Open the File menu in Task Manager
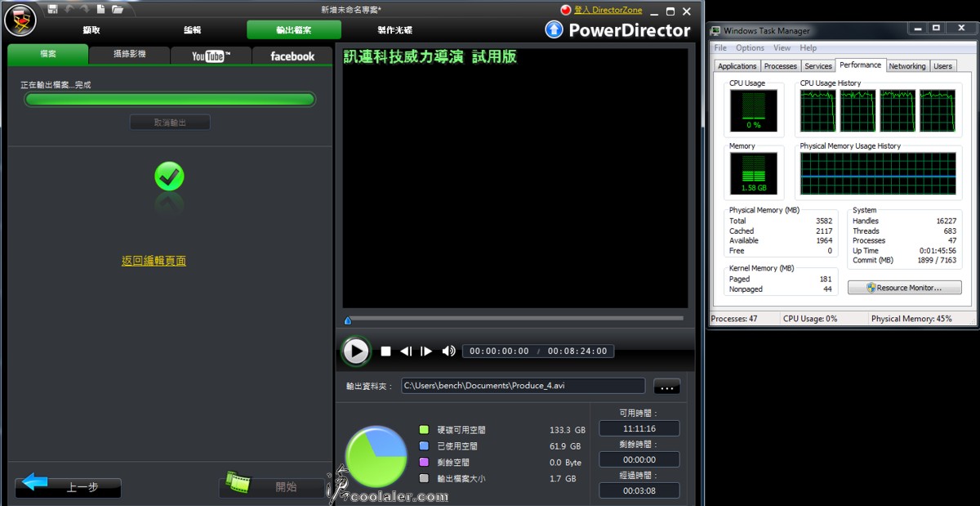The height and width of the screenshot is (506, 980). tap(720, 48)
